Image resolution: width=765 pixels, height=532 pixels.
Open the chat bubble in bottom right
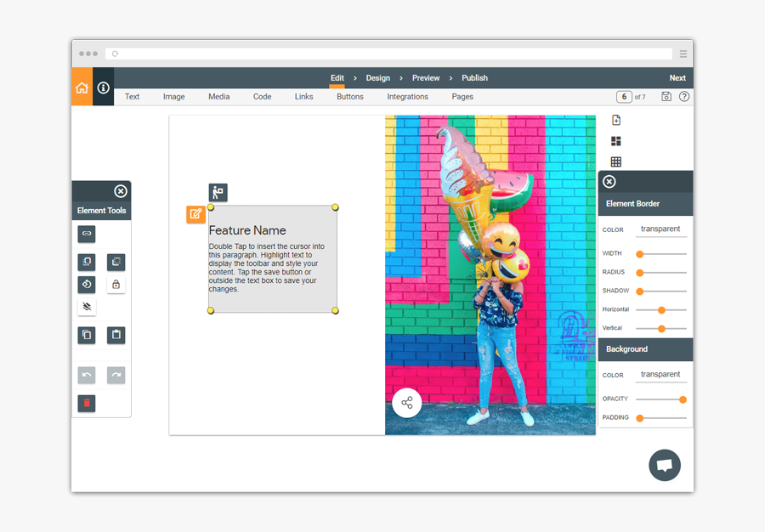point(664,465)
